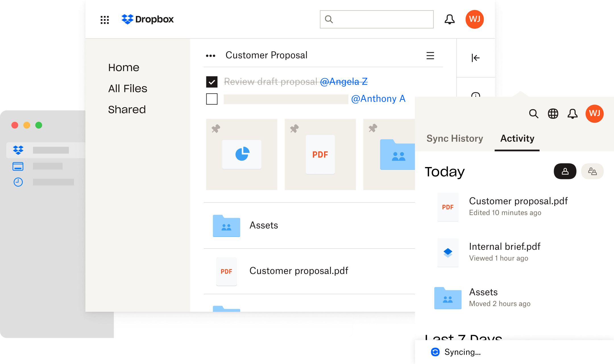Select the globe icon in the Activity panel
The image size is (614, 364).
coord(553,114)
